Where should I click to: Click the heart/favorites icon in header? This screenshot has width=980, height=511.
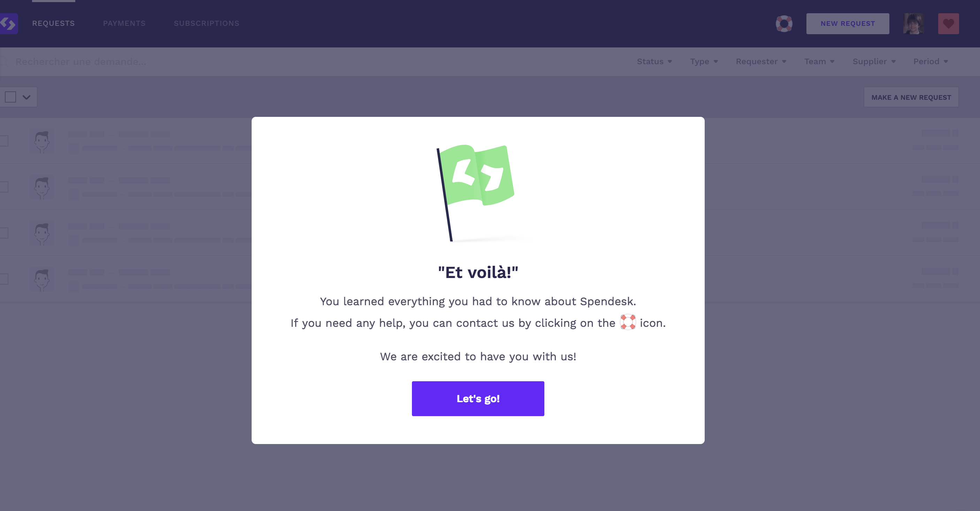point(948,23)
